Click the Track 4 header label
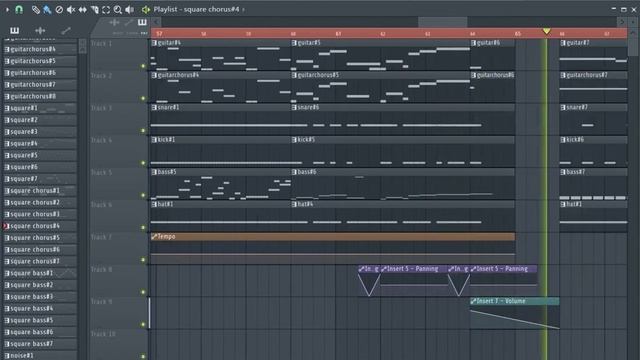 (101, 140)
